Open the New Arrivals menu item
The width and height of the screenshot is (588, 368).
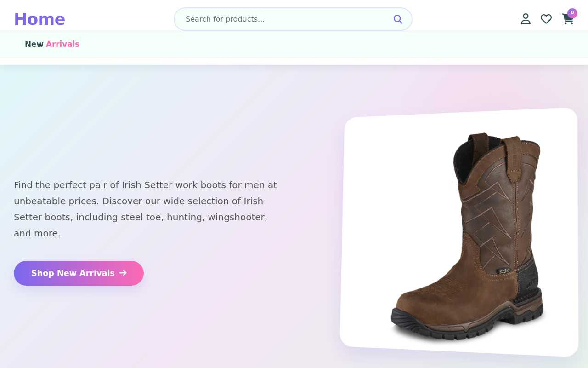(52, 44)
